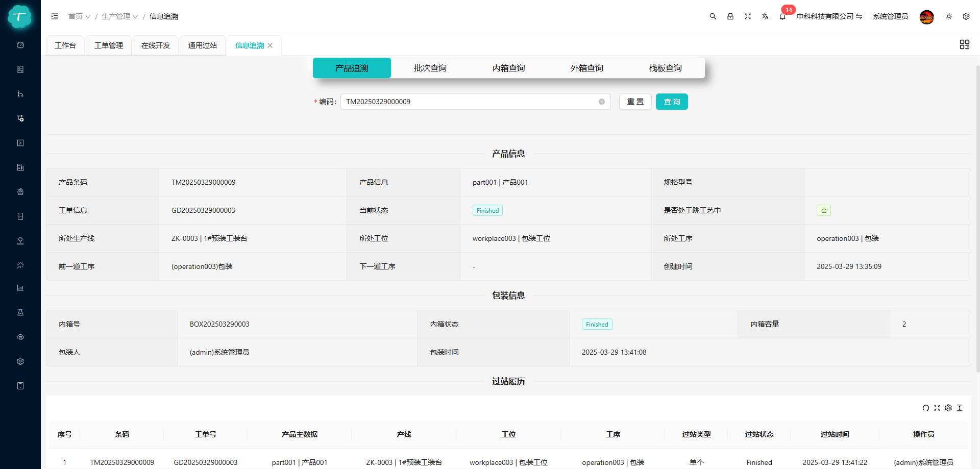This screenshot has height=469, width=980.
Task: Open the dashboard gauge icon in sidebar
Action: tap(20, 45)
